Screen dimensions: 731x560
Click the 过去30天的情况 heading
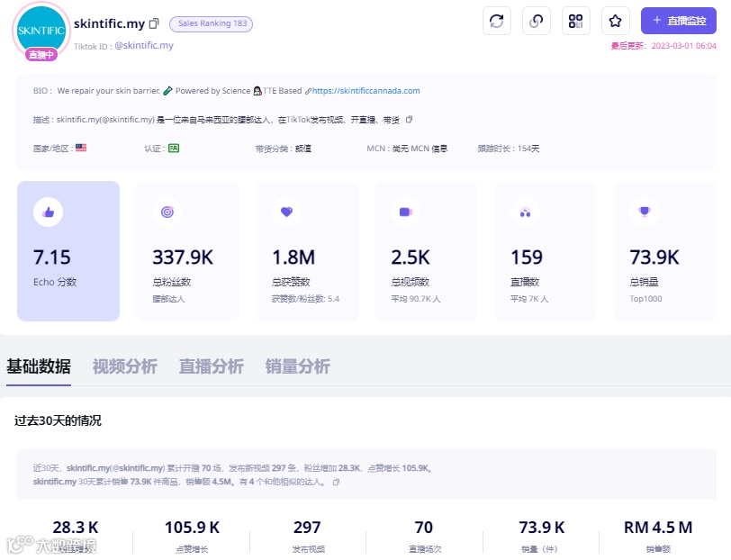[x=58, y=420]
